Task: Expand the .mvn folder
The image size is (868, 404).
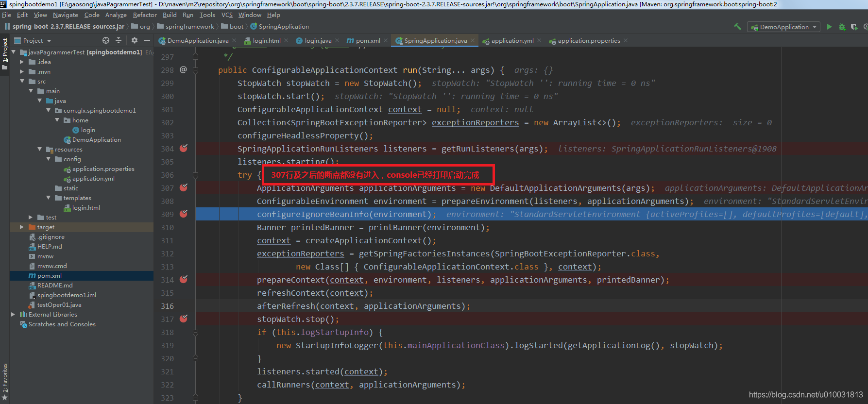Action: pyautogui.click(x=22, y=71)
